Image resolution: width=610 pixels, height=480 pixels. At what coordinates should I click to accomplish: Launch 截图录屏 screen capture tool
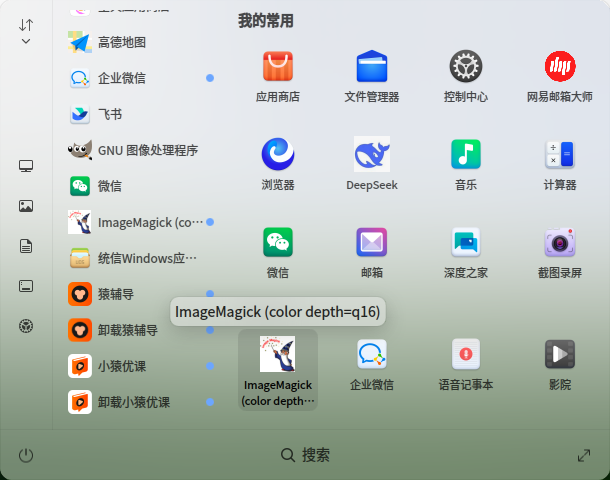click(x=559, y=242)
